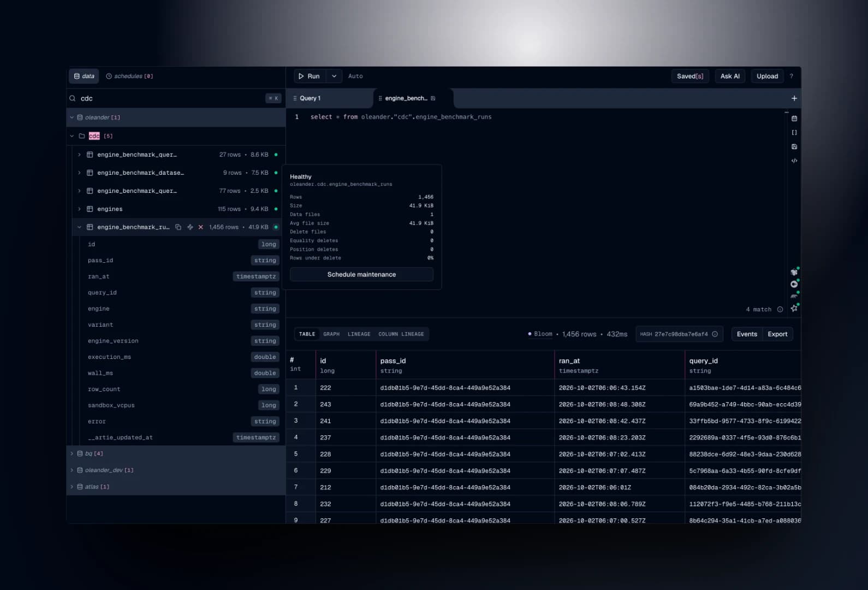The width and height of the screenshot is (868, 590).
Task: Add a new query tab with plus icon
Action: click(794, 98)
